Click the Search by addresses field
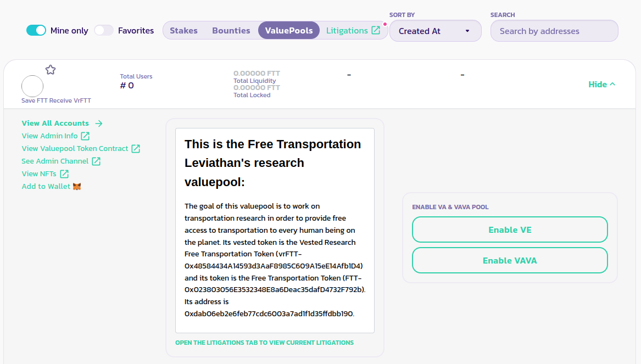This screenshot has height=364, width=641. click(554, 31)
